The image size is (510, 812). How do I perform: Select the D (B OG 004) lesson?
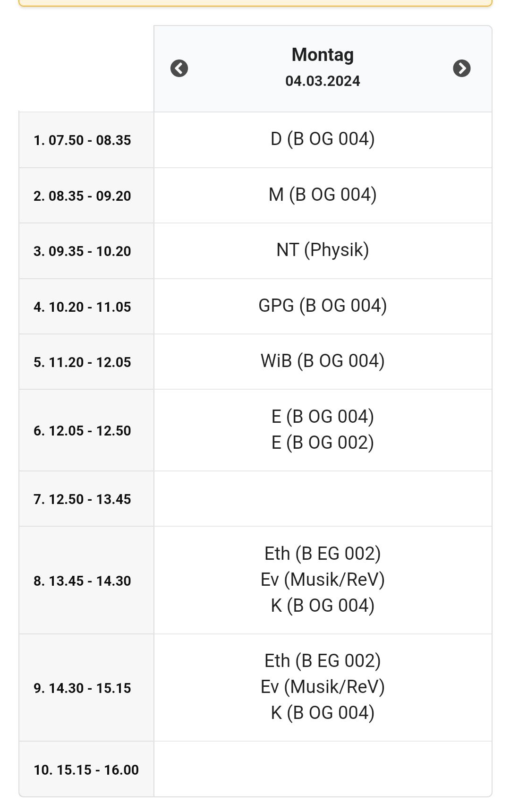(x=323, y=139)
